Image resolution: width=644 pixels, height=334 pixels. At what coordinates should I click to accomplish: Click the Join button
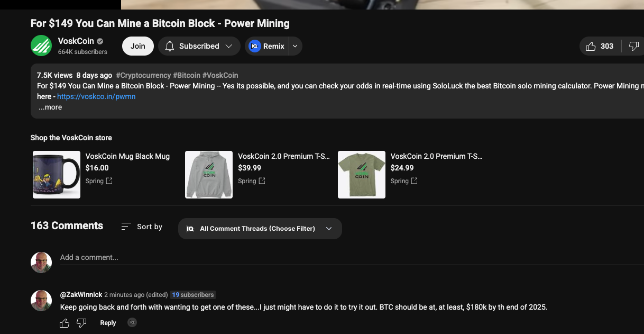(x=138, y=46)
